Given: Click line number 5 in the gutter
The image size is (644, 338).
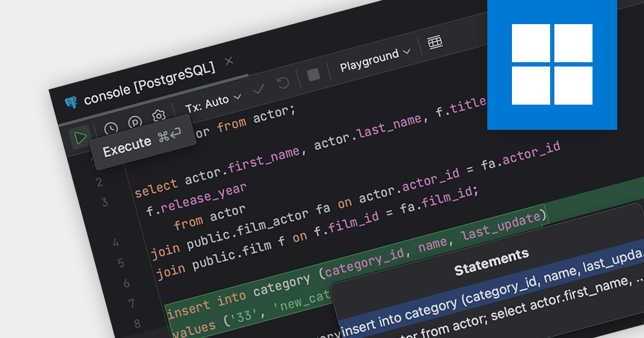Looking at the screenshot, I should pyautogui.click(x=121, y=264).
